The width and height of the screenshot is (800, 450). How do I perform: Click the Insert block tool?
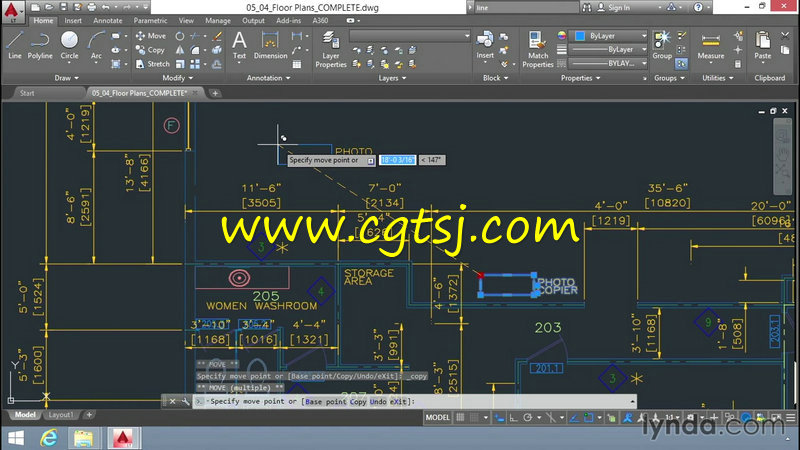485,45
